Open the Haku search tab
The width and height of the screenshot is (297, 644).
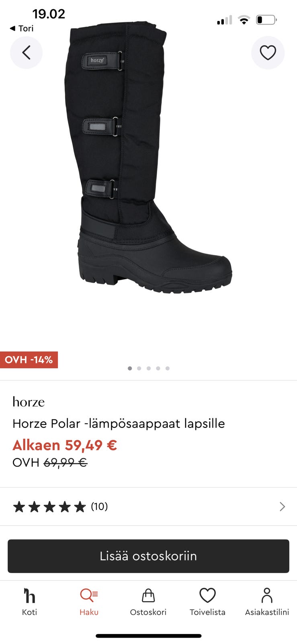[x=89, y=602]
